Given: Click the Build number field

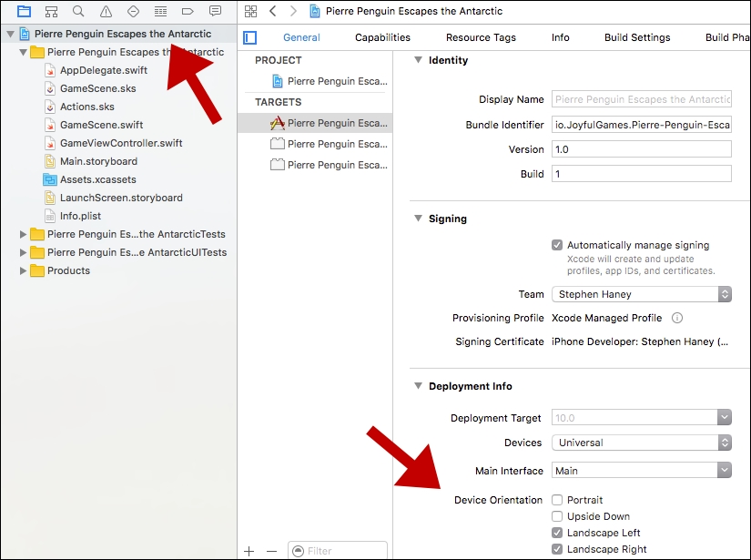Looking at the screenshot, I should [x=642, y=173].
